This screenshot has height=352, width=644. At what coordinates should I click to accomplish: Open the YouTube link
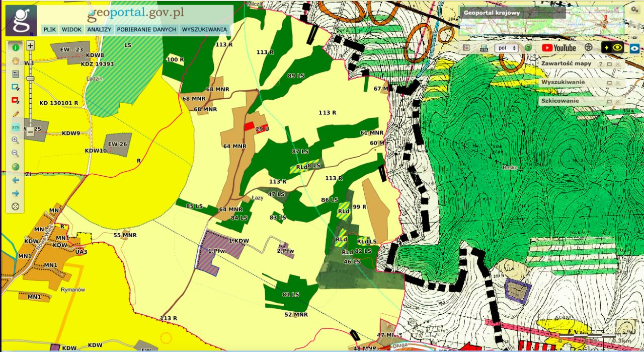coord(558,48)
